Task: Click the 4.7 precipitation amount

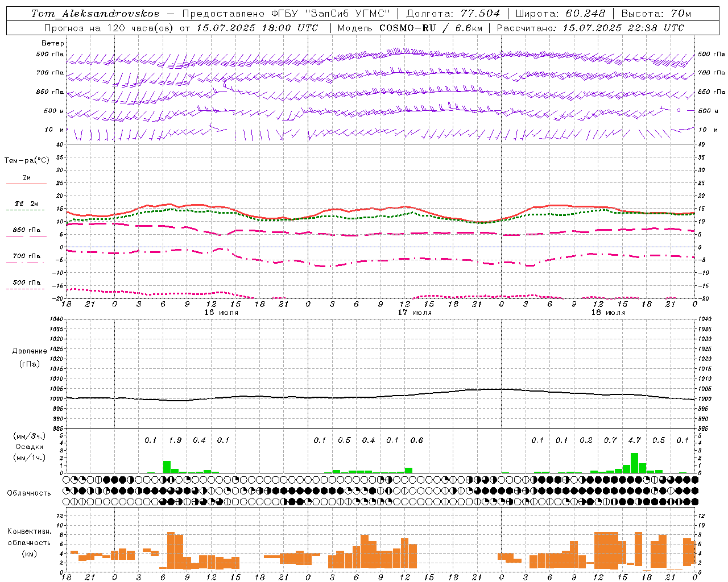Action: 634,440
